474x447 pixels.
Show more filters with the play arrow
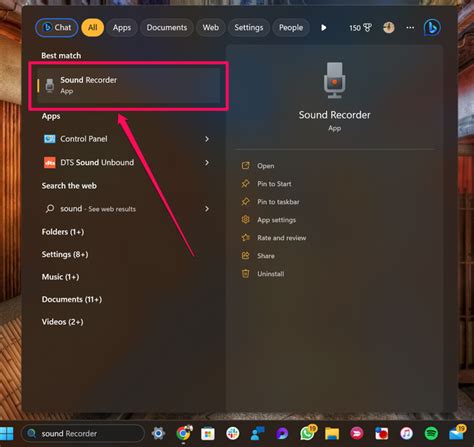[x=324, y=28]
